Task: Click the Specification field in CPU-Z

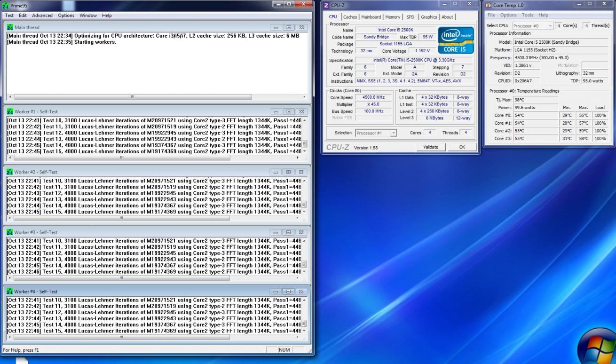Action: [x=414, y=60]
